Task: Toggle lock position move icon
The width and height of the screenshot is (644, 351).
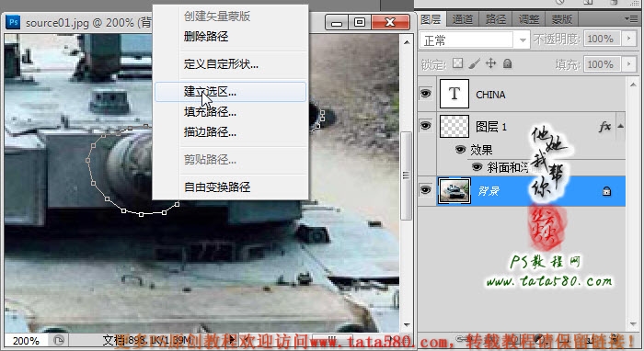Action: click(x=490, y=63)
